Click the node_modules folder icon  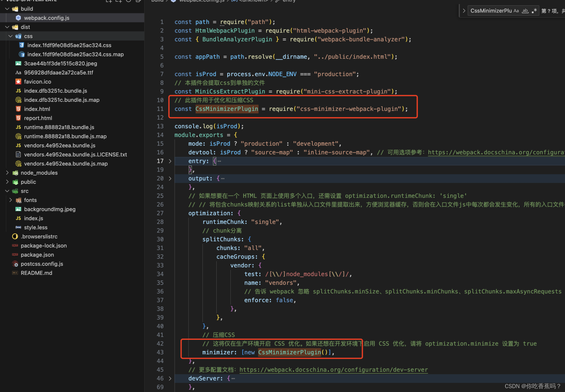(15, 173)
